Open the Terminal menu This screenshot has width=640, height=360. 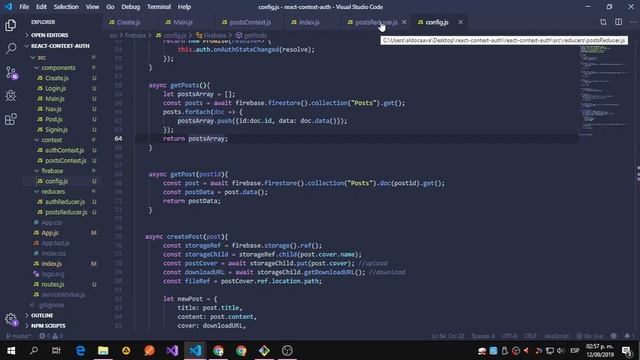point(159,7)
